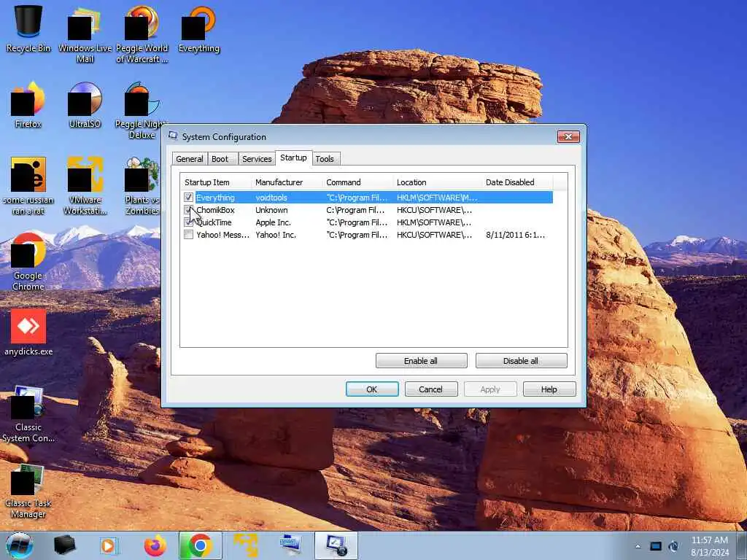747x560 pixels.
Task: Uncheck the ChomikBox startup item
Action: coord(189,209)
